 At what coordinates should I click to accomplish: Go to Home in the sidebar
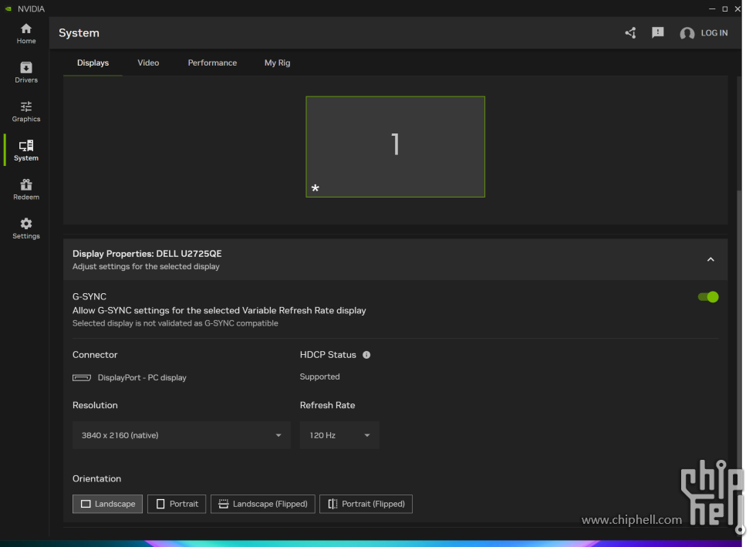tap(26, 34)
